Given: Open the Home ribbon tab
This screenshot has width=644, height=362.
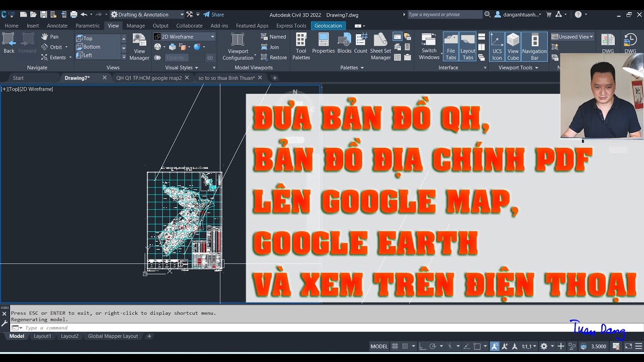Looking at the screenshot, I should 12,26.
